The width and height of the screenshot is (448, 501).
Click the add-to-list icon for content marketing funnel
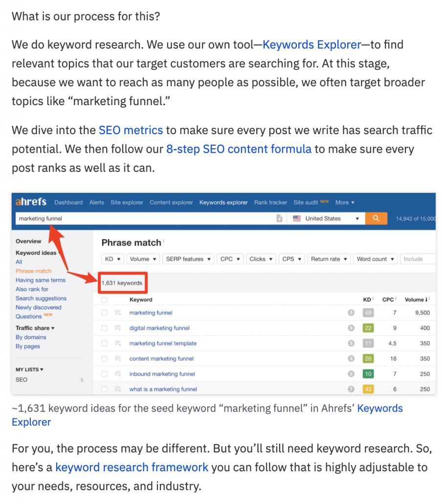(118, 359)
